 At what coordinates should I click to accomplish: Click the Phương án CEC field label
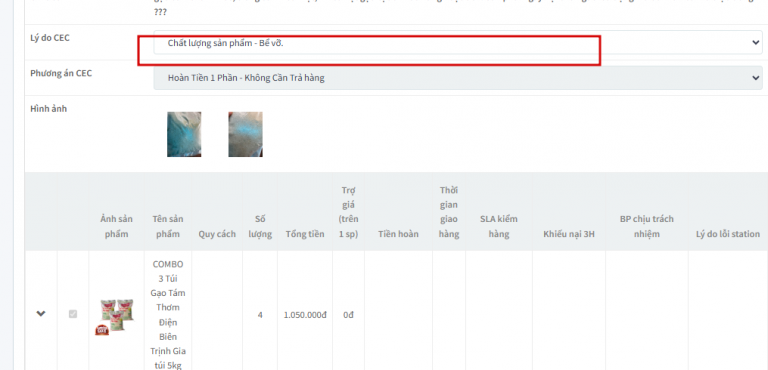tap(61, 73)
